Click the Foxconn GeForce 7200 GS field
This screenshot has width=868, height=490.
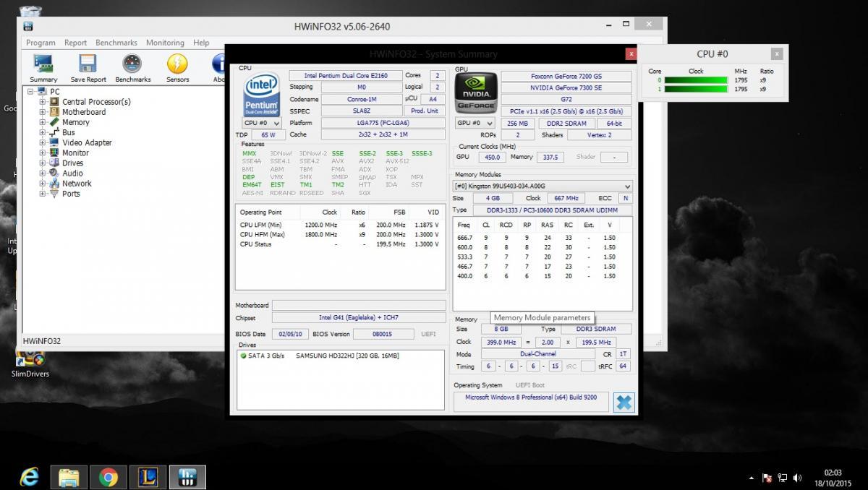coord(566,76)
